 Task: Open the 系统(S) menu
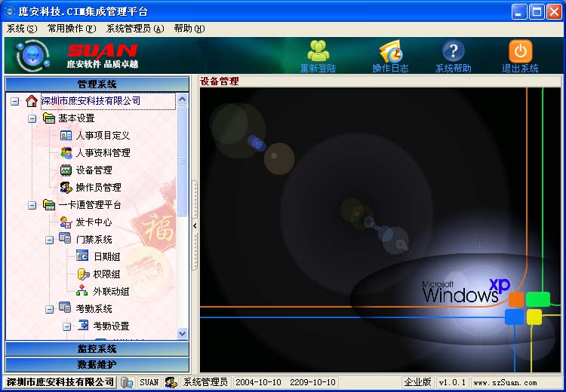tap(21, 29)
